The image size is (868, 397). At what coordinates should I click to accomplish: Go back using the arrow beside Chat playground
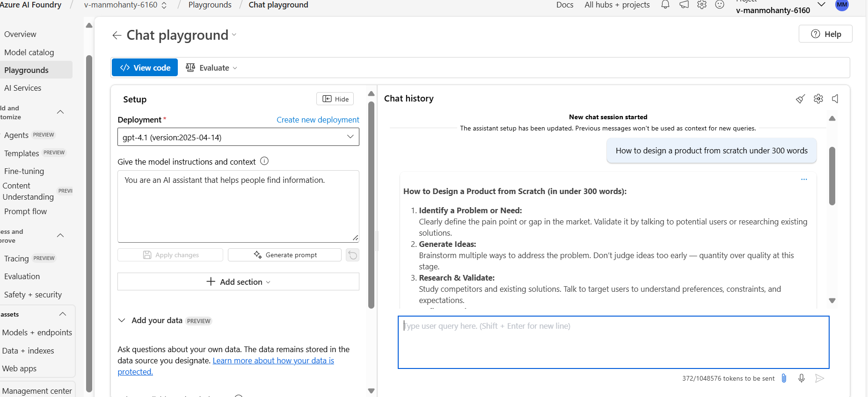pos(117,35)
